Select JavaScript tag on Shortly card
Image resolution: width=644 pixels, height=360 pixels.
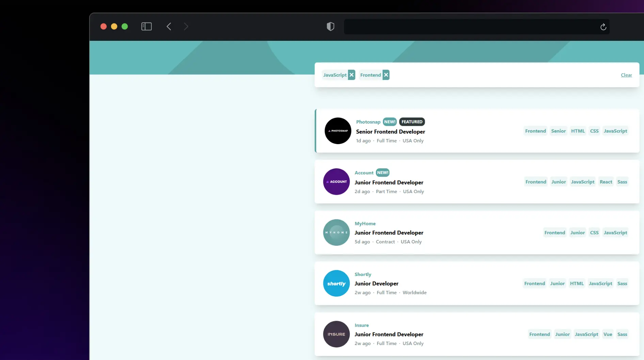[x=600, y=283]
